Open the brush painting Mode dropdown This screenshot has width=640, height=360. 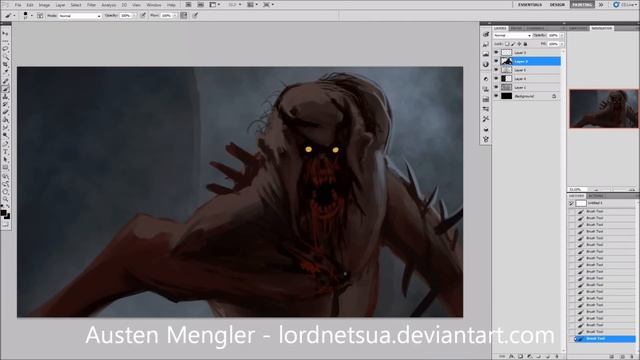[80, 16]
